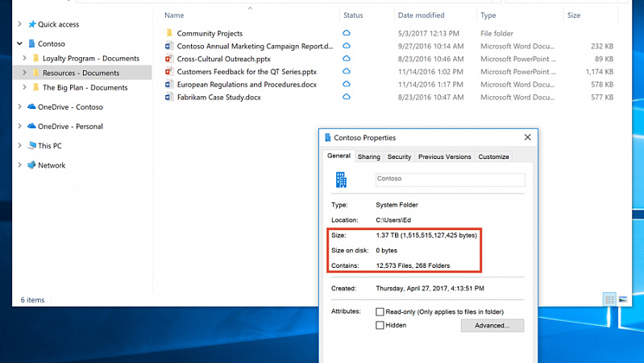The image size is (644, 363).
Task: Switch to the Sharing tab
Action: click(x=369, y=156)
